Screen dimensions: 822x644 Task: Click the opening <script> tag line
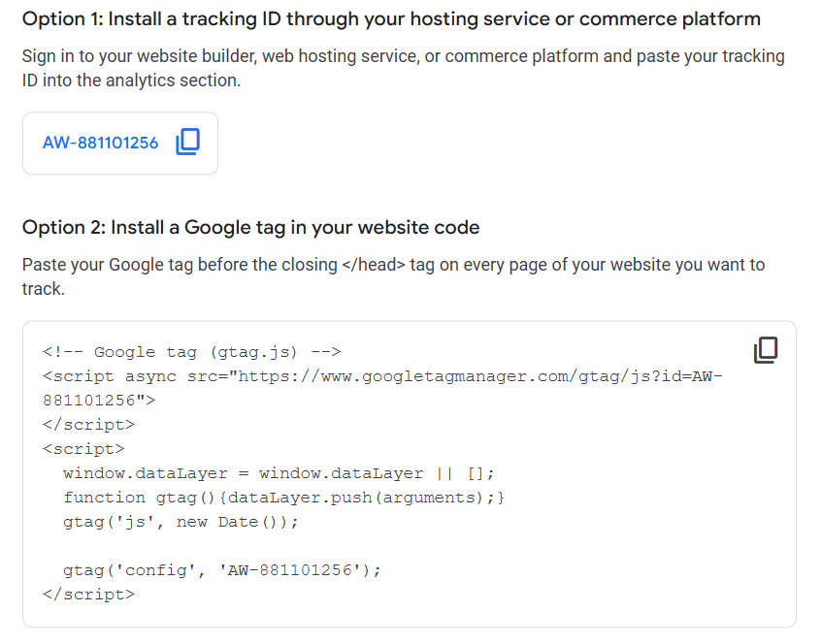tap(83, 449)
